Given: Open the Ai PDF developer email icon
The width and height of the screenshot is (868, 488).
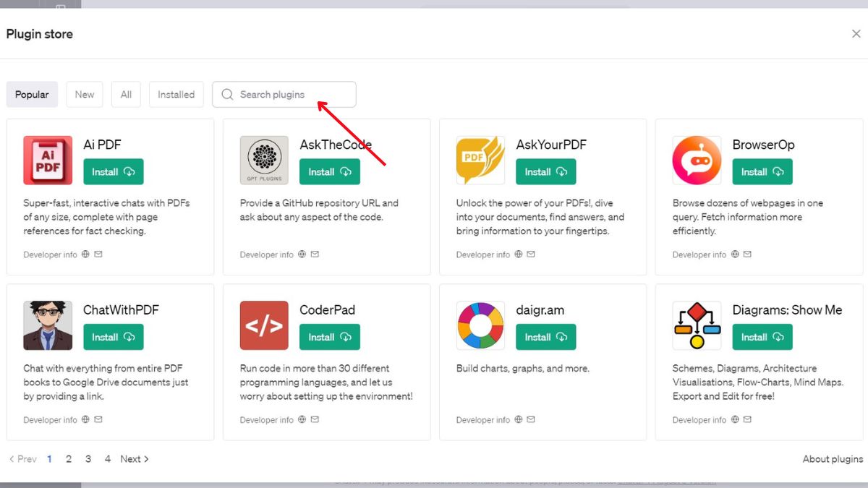Looking at the screenshot, I should click(98, 254).
